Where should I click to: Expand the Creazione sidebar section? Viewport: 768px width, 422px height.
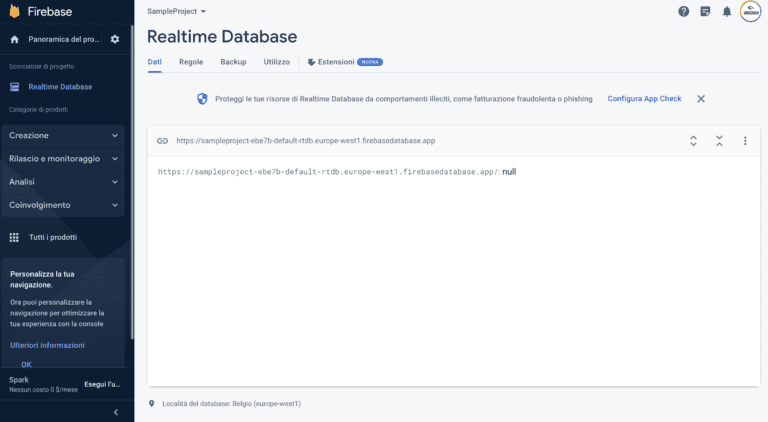click(x=64, y=135)
